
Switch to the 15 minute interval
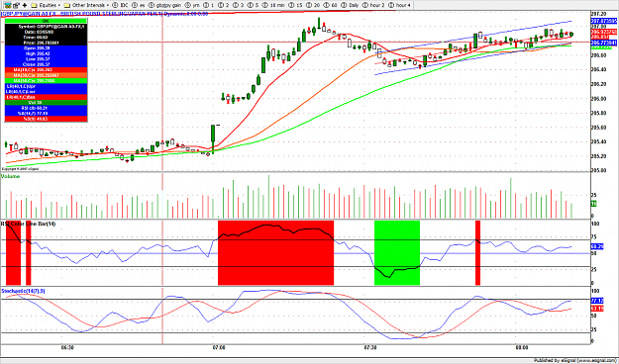pos(296,6)
